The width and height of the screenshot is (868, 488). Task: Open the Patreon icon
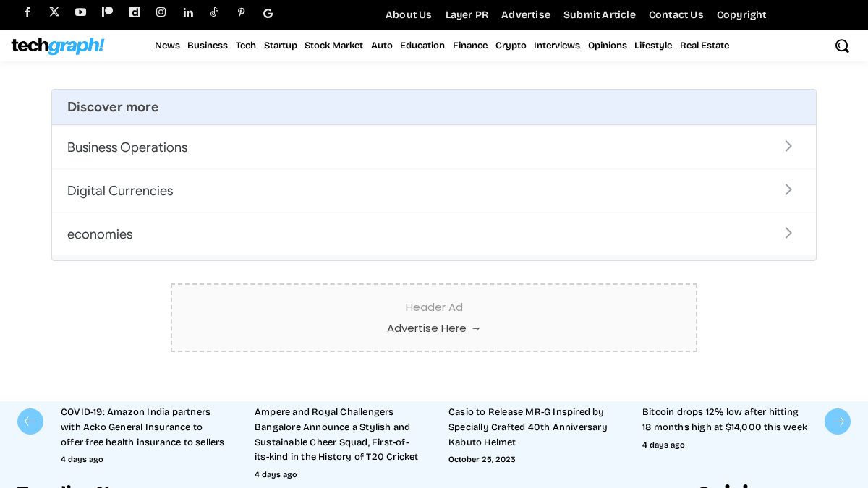(x=108, y=12)
